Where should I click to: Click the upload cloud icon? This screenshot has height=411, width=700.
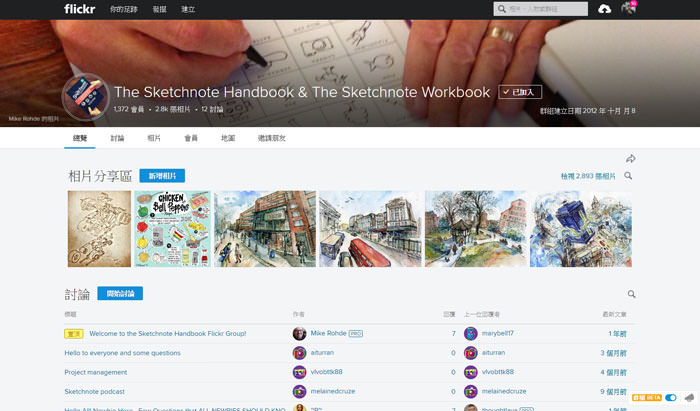pos(604,9)
